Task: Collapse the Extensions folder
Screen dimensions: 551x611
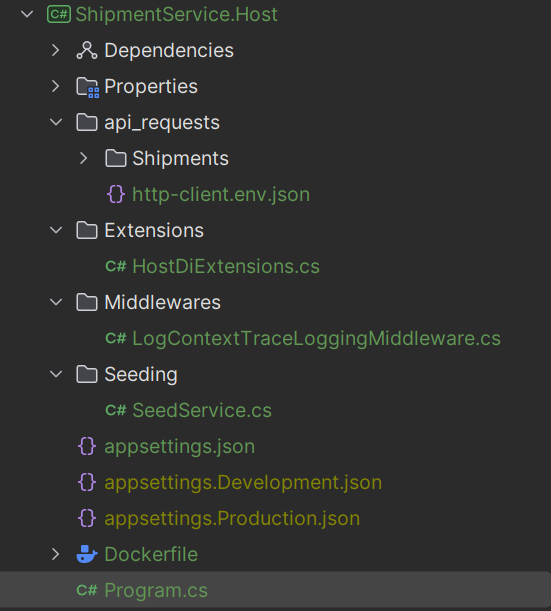Action: tap(56, 230)
